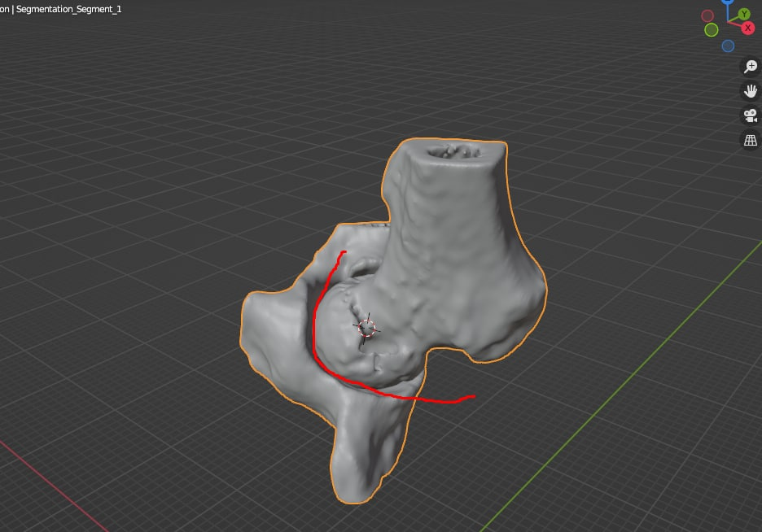
Task: Click the hollow green negative Y axis circle
Action: [x=712, y=30]
